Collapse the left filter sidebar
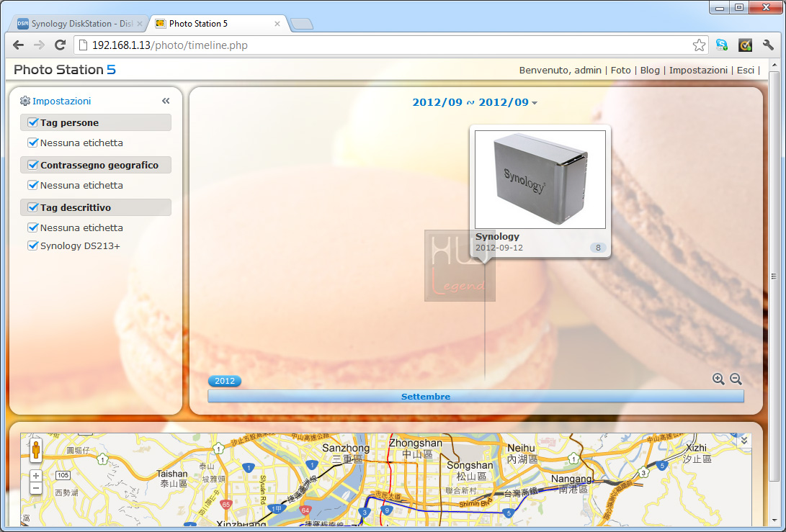This screenshot has width=786, height=532. click(x=166, y=101)
